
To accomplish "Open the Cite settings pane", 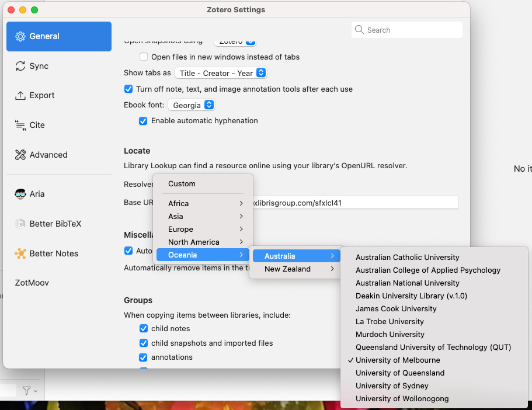I will click(59, 125).
